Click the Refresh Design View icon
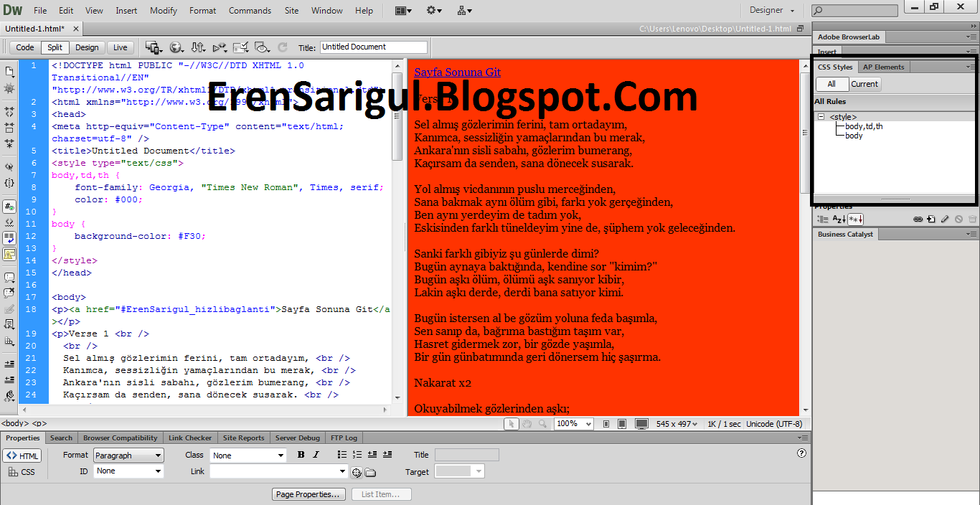This screenshot has width=980, height=505. click(283, 47)
